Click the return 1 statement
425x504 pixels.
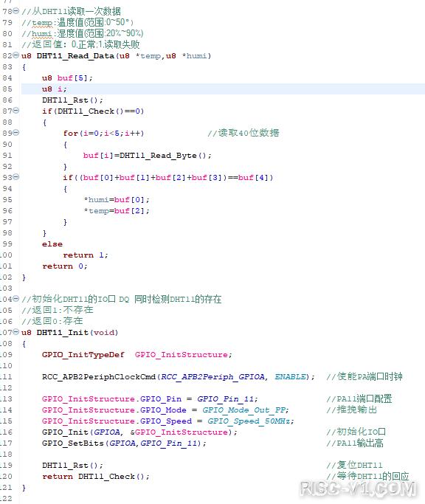click(86, 255)
